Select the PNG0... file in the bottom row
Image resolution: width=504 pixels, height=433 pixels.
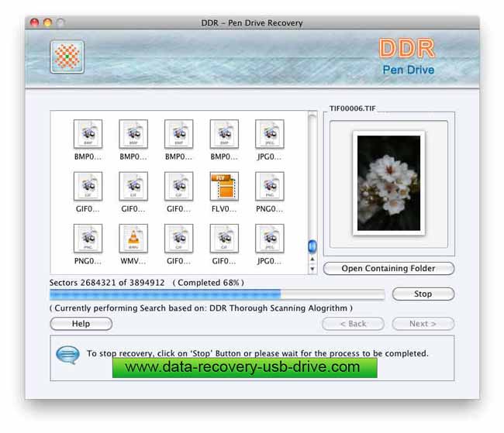point(88,239)
